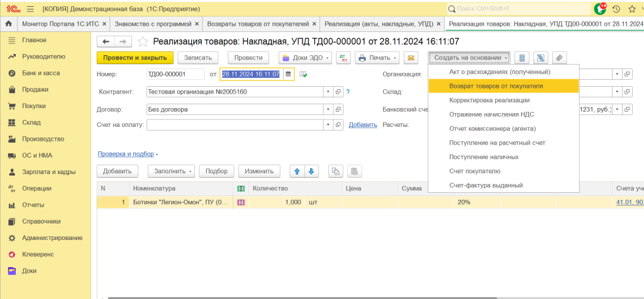Expand the Счет на оплату dropdown arrow
Viewport: 644px width, 299px height.
tap(328, 124)
